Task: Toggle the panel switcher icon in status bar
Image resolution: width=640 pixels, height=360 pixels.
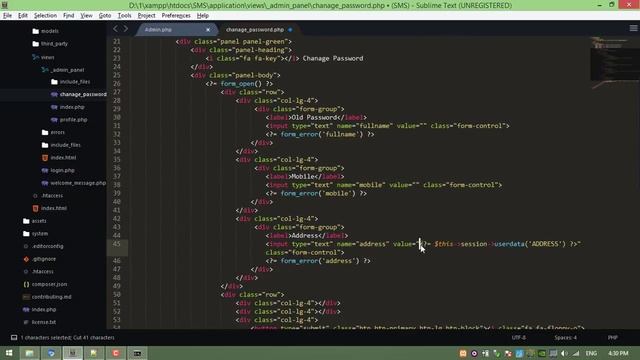Action: (x=14, y=338)
